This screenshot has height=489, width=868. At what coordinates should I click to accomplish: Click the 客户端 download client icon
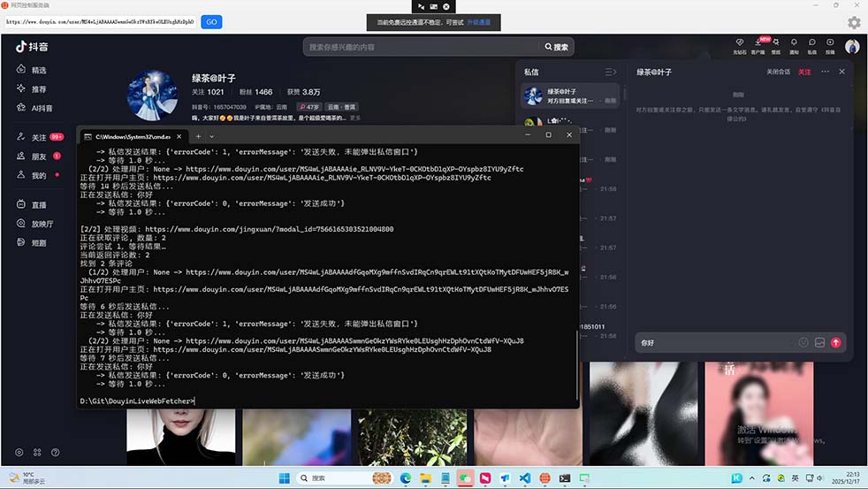pos(758,43)
